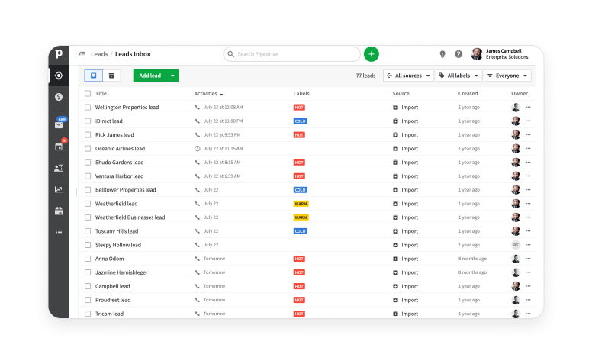Click the Owner column header
Viewport: 592px width, 364px height.
520,93
